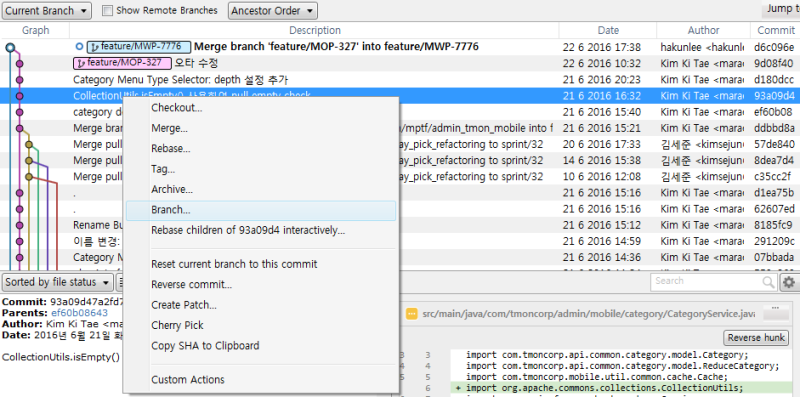Click commit hash 57de840
This screenshot has height=397, width=800.
(774, 144)
